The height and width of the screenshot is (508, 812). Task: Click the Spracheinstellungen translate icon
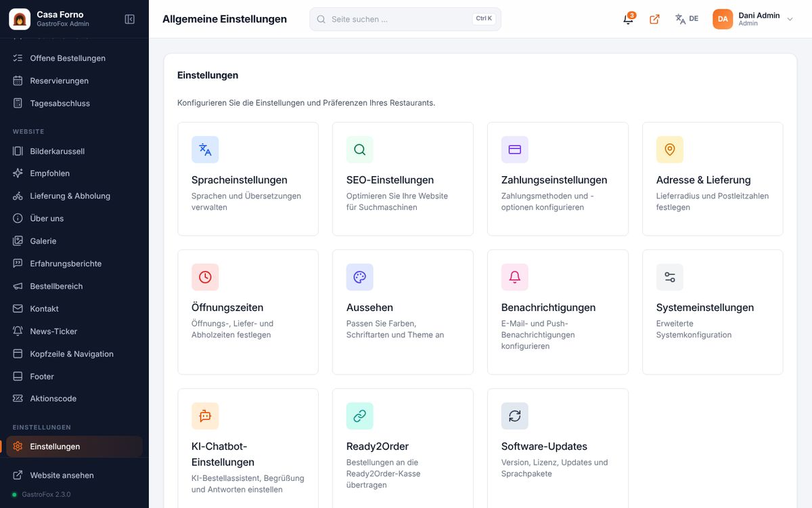(x=205, y=150)
